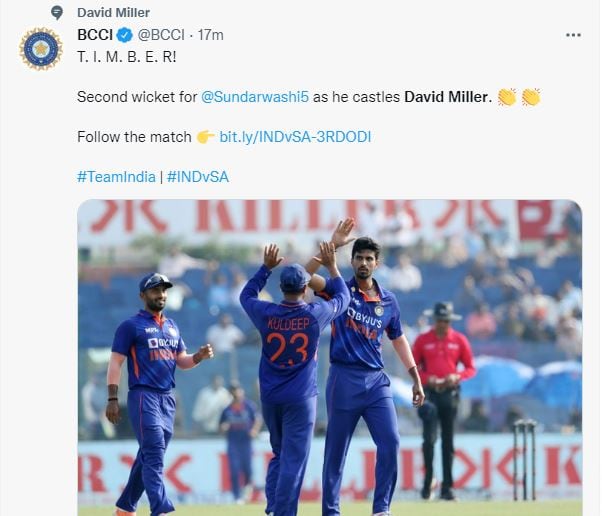
Task: Open the #TeamIndia hashtag
Action: (x=116, y=177)
